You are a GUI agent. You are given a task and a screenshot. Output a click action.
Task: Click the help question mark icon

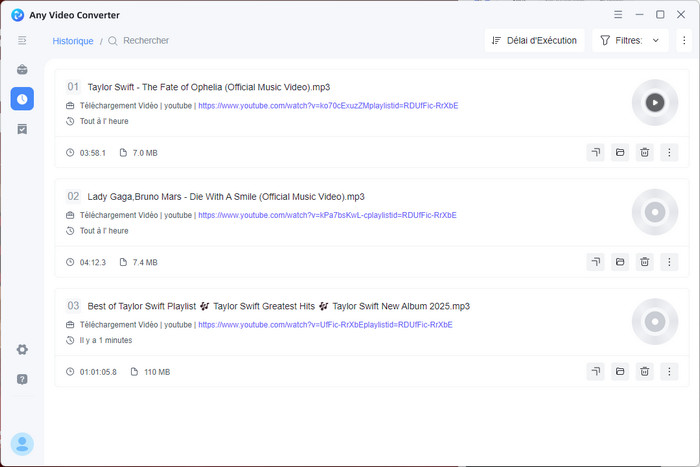point(22,379)
